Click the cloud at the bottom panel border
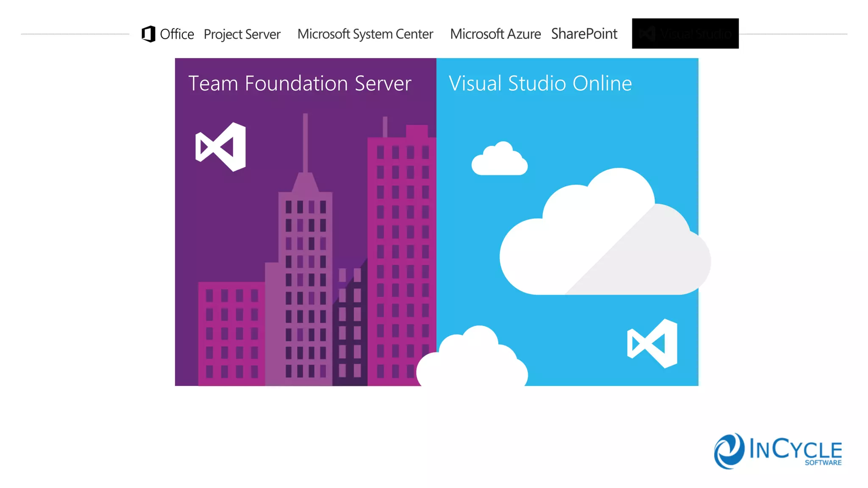868x488 pixels. point(473,360)
